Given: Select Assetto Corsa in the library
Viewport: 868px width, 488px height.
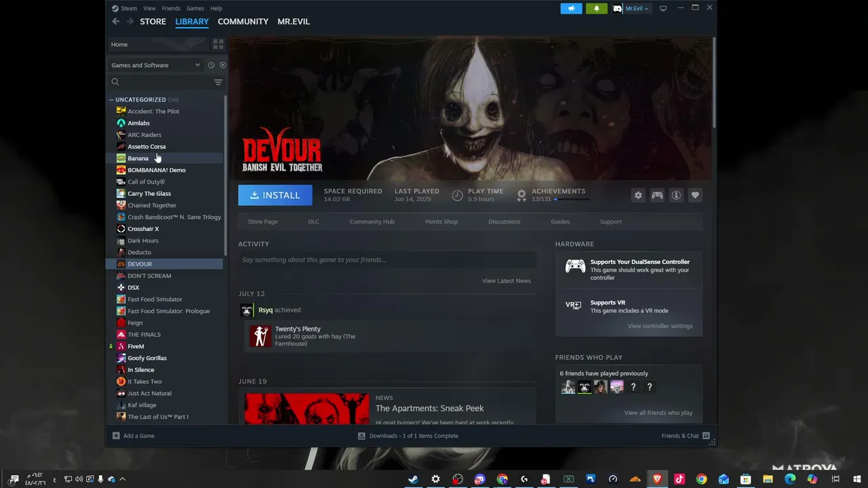Looking at the screenshot, I should coord(146,146).
